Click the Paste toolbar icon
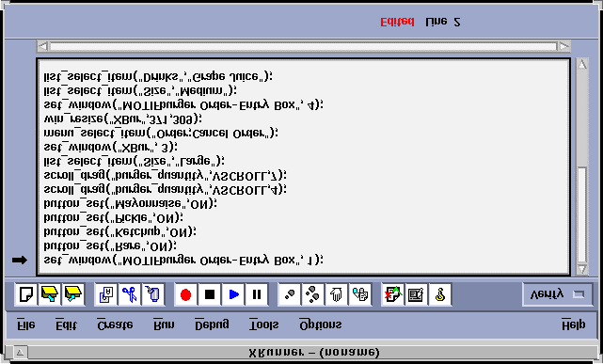This screenshot has width=603, height=364. point(153,294)
